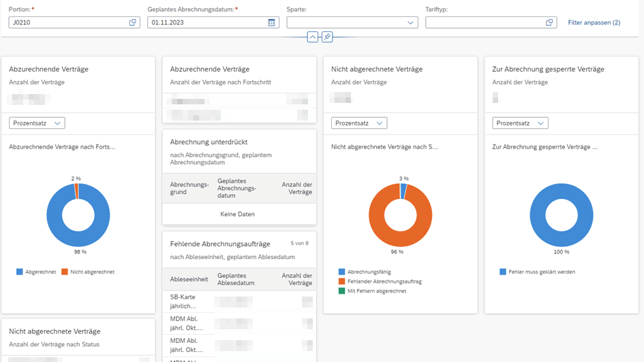The width and height of the screenshot is (644, 362).
Task: Click the Tariftyp input field
Action: (x=484, y=22)
